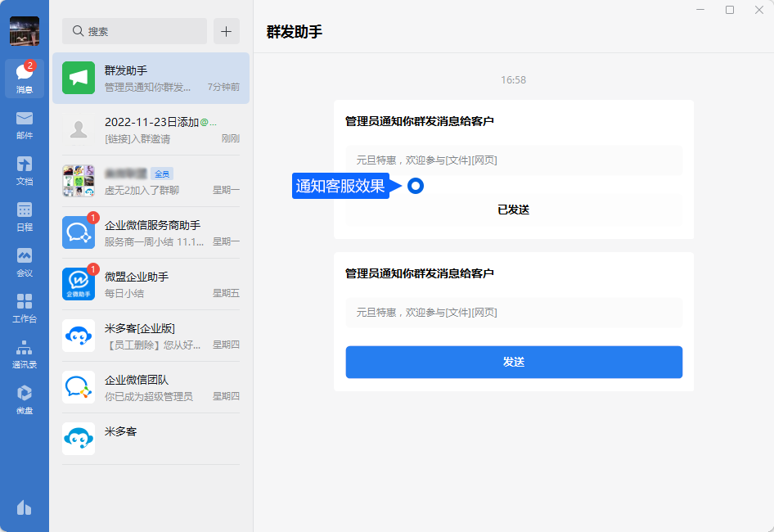This screenshot has width=774, height=532.
Task: Click the 7分钟前 time label
Action: click(223, 87)
